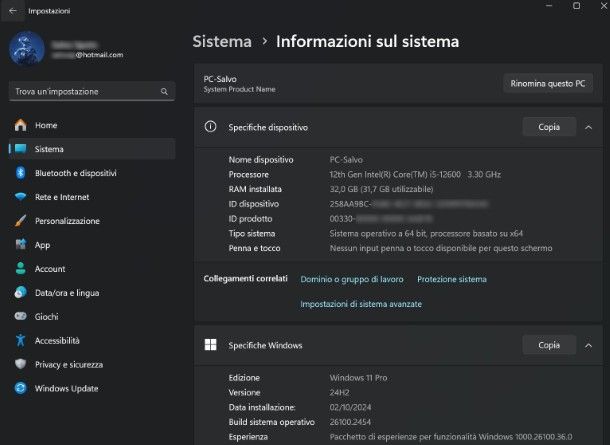Image resolution: width=610 pixels, height=445 pixels.
Task: Click the processor value 12th Gen Intel Core
Action: click(415, 174)
